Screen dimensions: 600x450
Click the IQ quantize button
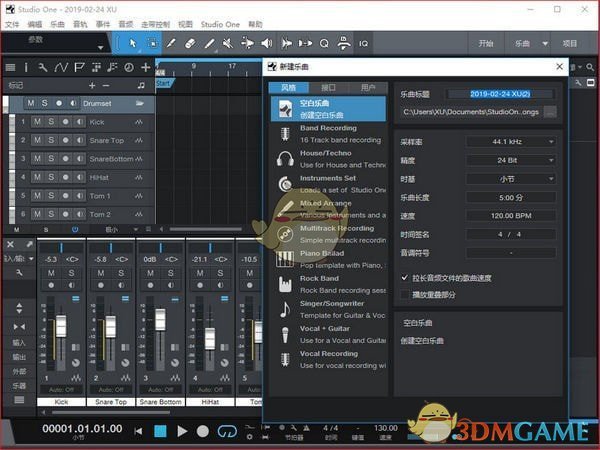point(363,44)
